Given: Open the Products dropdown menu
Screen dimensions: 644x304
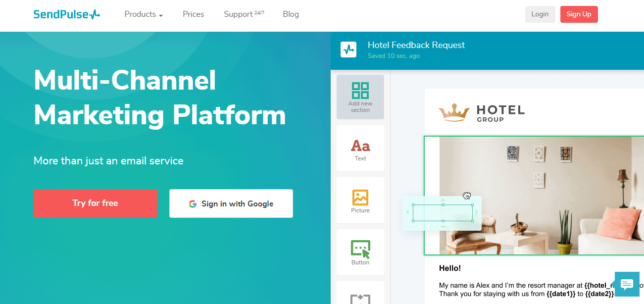Looking at the screenshot, I should point(144,14).
